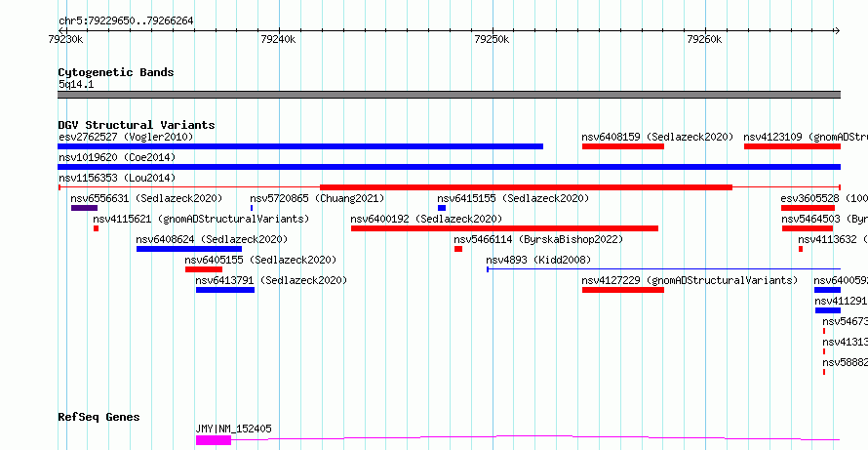Click the 5q14.1 cytogenetic band bar
Screen dimensions: 868x450
pos(449,95)
